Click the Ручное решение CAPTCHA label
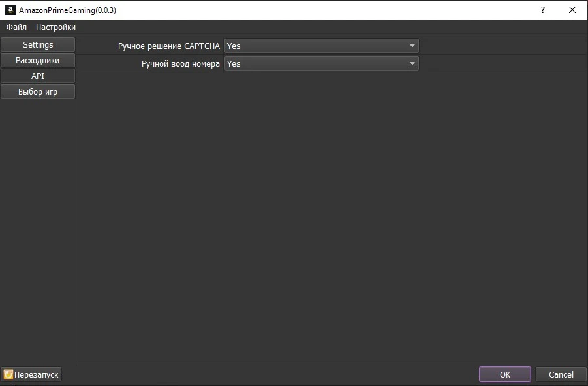588x386 pixels. [x=169, y=46]
